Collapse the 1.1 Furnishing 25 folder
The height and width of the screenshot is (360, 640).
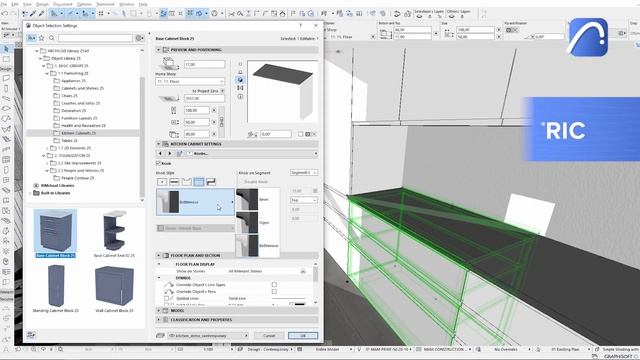47,73
